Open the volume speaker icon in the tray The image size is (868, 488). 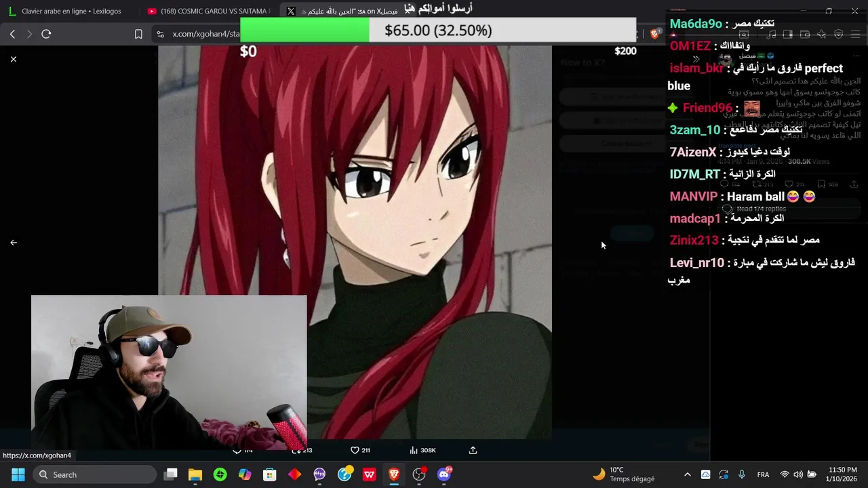(798, 474)
